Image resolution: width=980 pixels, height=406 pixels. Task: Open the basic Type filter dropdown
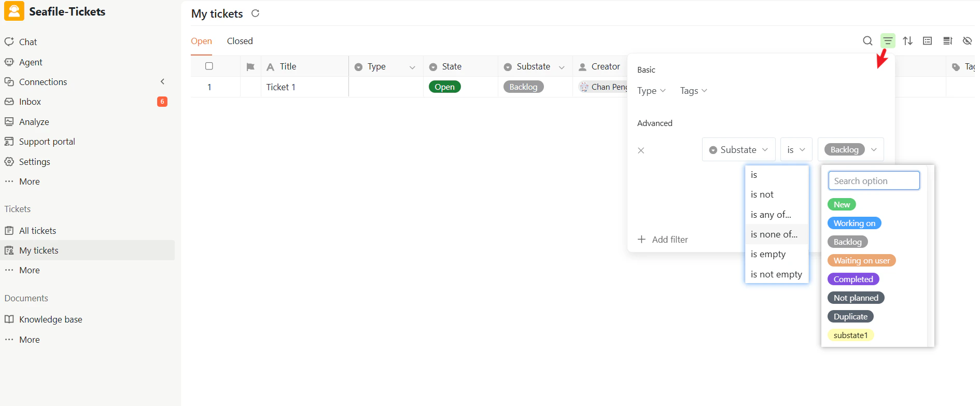[651, 91]
